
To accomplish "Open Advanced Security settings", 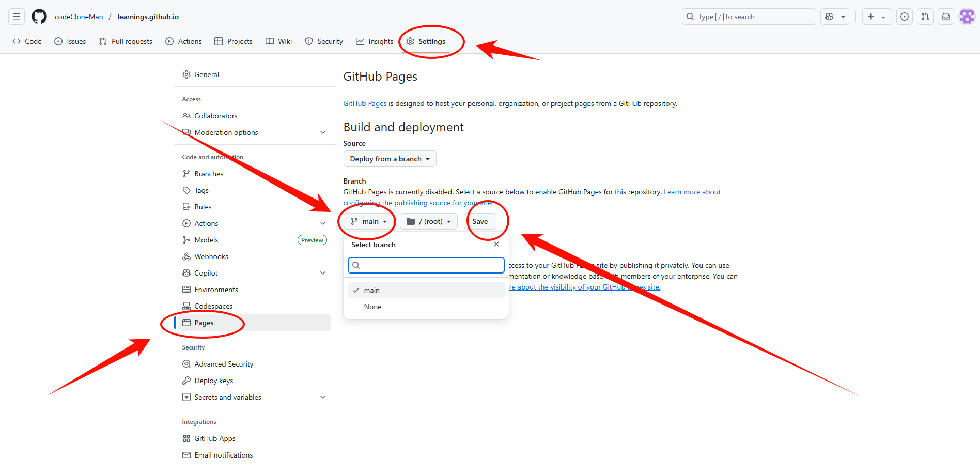I will click(x=254, y=364).
